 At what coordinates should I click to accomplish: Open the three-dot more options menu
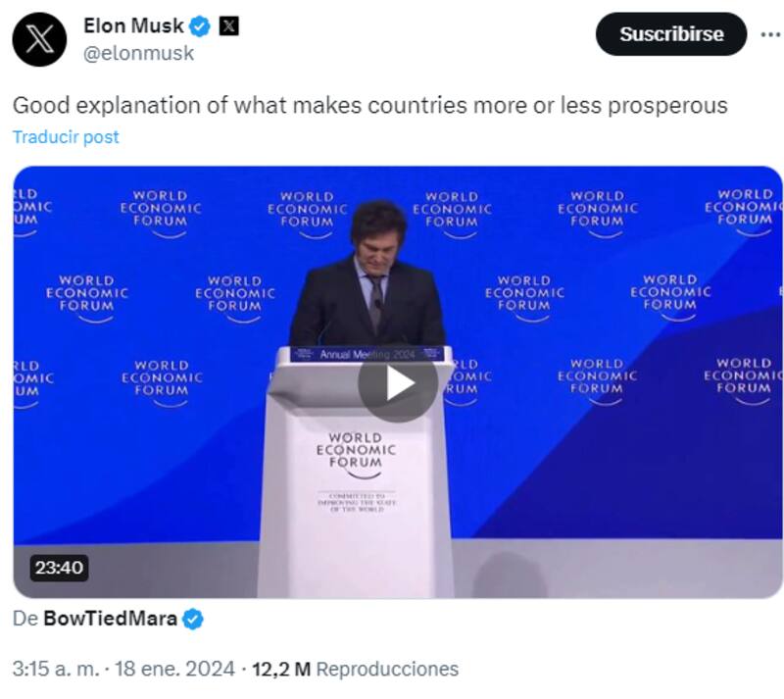pyautogui.click(x=770, y=35)
